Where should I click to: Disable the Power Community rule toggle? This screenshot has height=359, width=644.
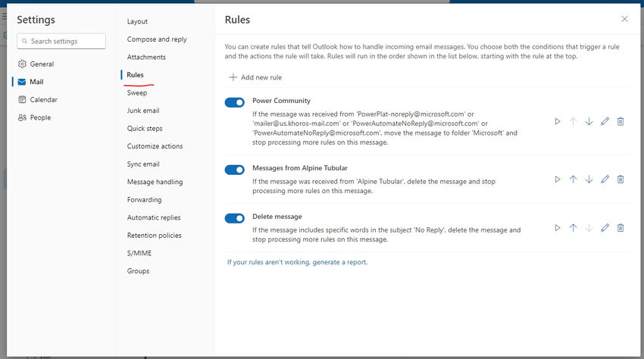235,102
